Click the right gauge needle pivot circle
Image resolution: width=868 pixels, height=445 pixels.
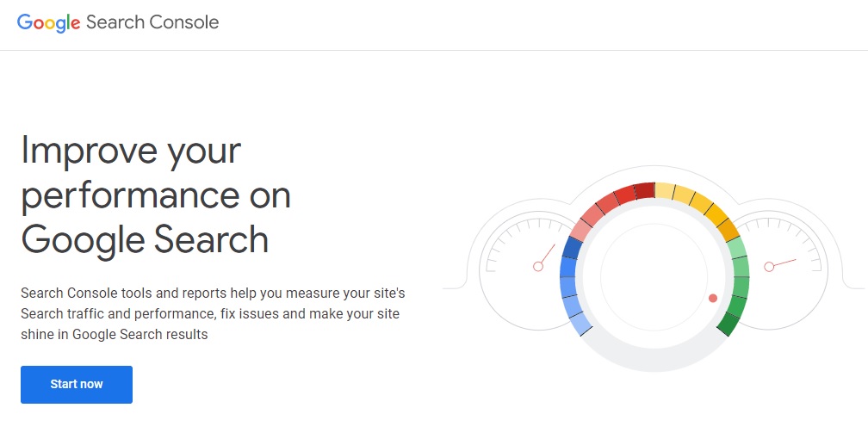point(769,267)
